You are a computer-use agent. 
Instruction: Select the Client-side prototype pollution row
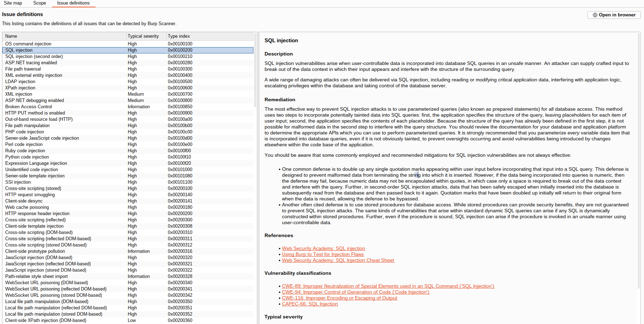point(128,251)
